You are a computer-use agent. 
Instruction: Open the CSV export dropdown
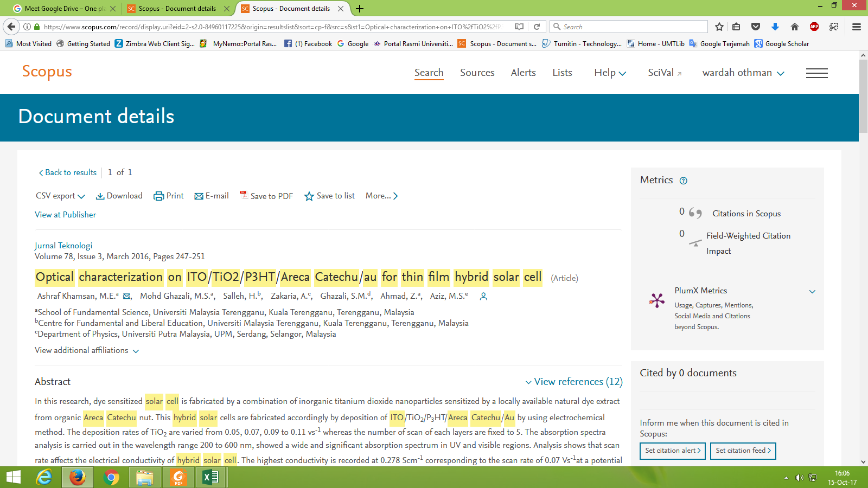(x=60, y=196)
